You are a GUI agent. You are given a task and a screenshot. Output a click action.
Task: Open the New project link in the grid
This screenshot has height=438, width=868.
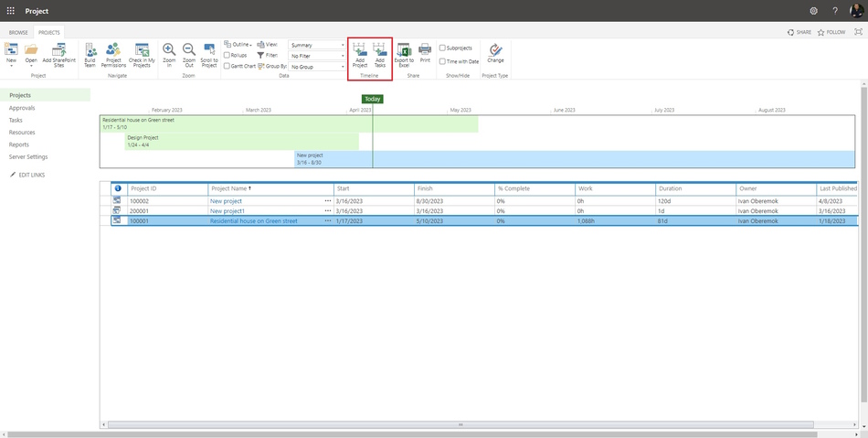pos(226,201)
